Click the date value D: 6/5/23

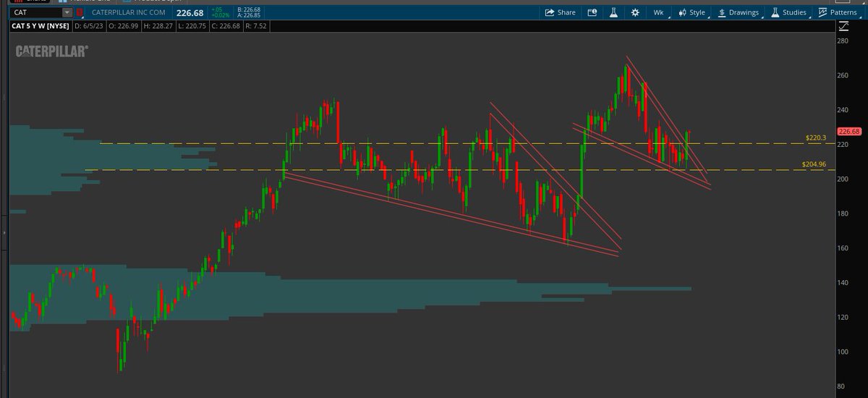[90, 27]
